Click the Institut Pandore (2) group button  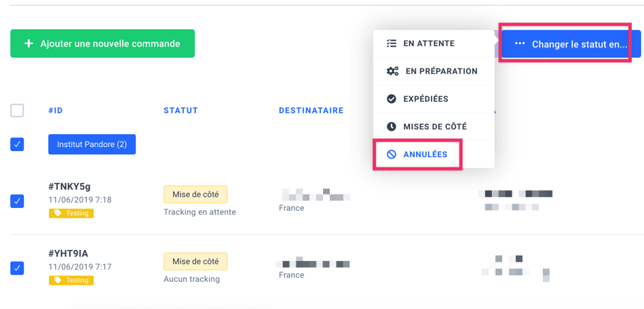point(92,144)
